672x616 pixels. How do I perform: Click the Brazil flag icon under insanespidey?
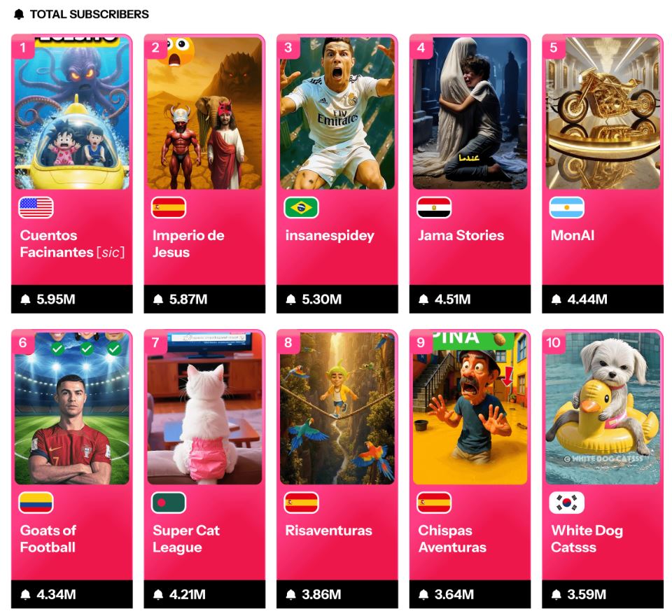coord(301,207)
